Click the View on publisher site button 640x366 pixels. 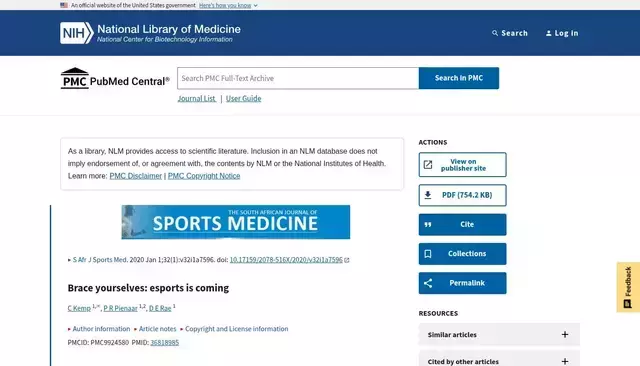[462, 164]
